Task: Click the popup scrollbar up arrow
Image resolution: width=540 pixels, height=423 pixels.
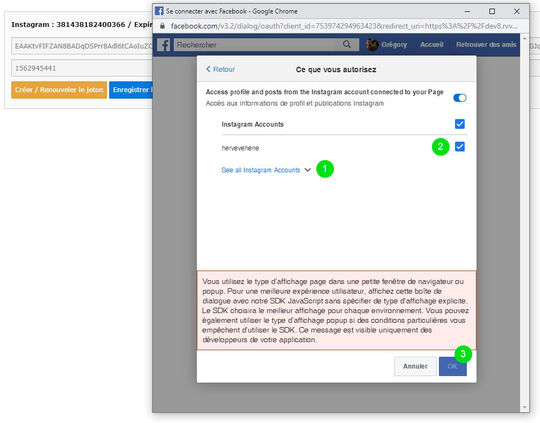Action: pos(525,38)
